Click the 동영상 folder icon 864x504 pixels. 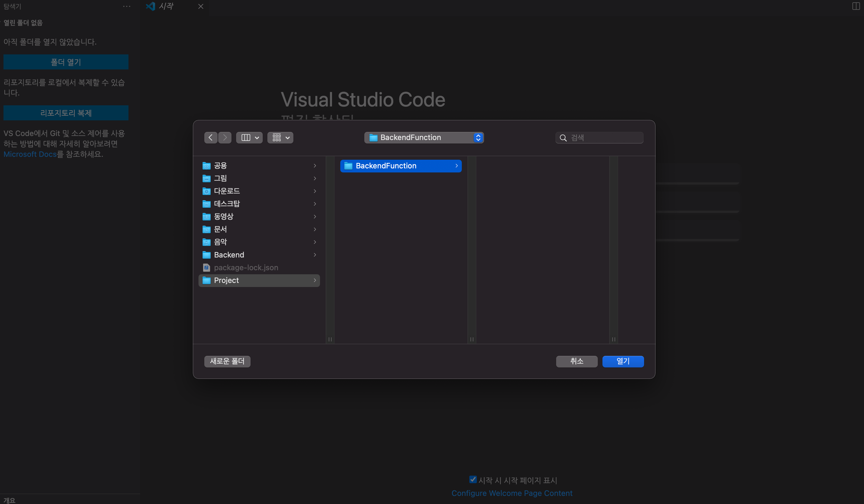coord(206,217)
